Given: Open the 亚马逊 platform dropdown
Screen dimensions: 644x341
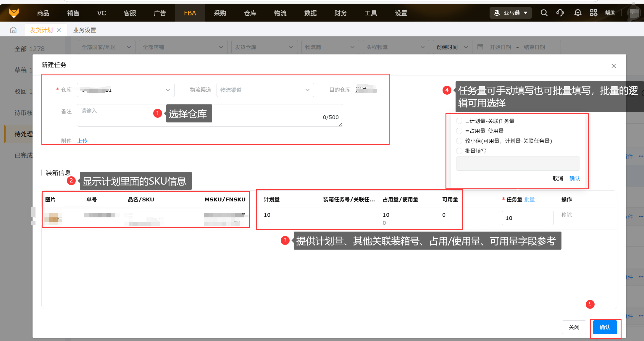Looking at the screenshot, I should (511, 13).
